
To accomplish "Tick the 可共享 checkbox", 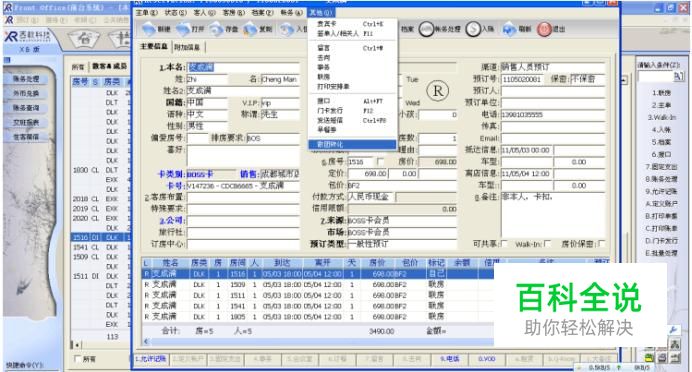I will (504, 244).
